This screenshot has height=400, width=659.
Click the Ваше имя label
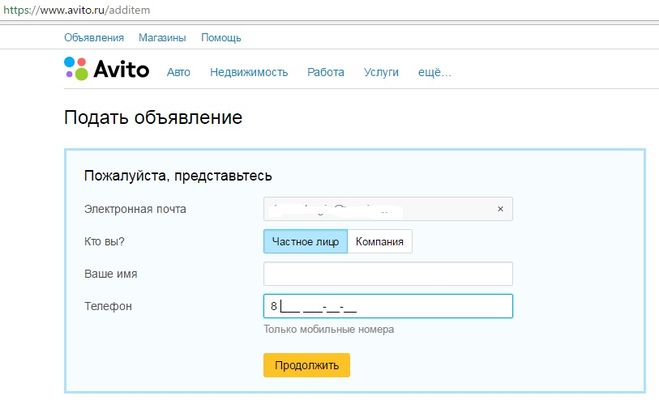click(111, 274)
